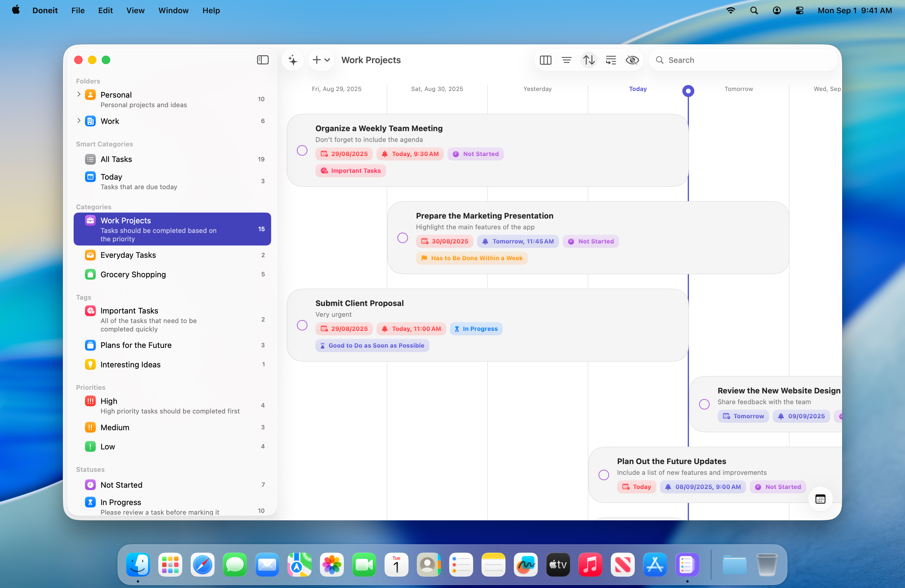The width and height of the screenshot is (905, 588).
Task: Complete Prepare the Marketing Presentation task circle
Action: [x=402, y=238]
